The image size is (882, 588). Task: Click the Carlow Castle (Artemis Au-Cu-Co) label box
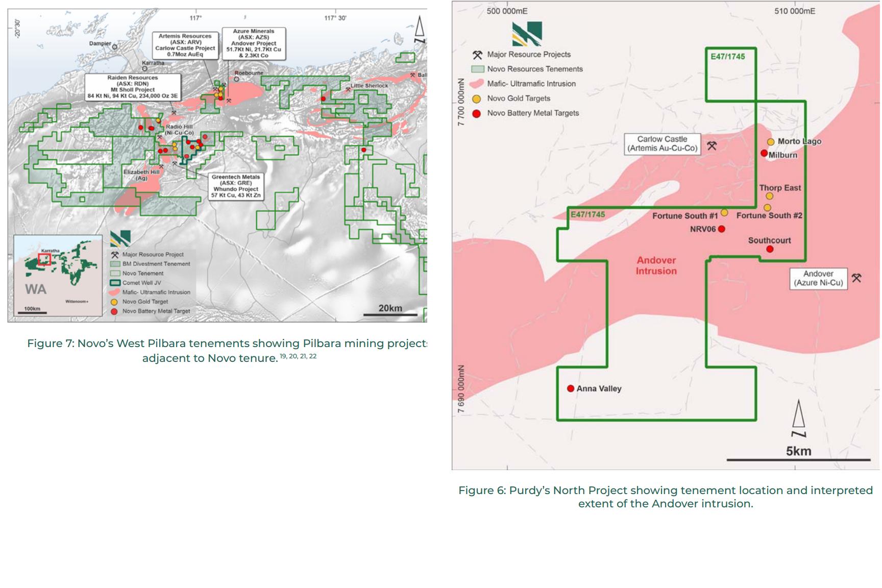(x=662, y=144)
